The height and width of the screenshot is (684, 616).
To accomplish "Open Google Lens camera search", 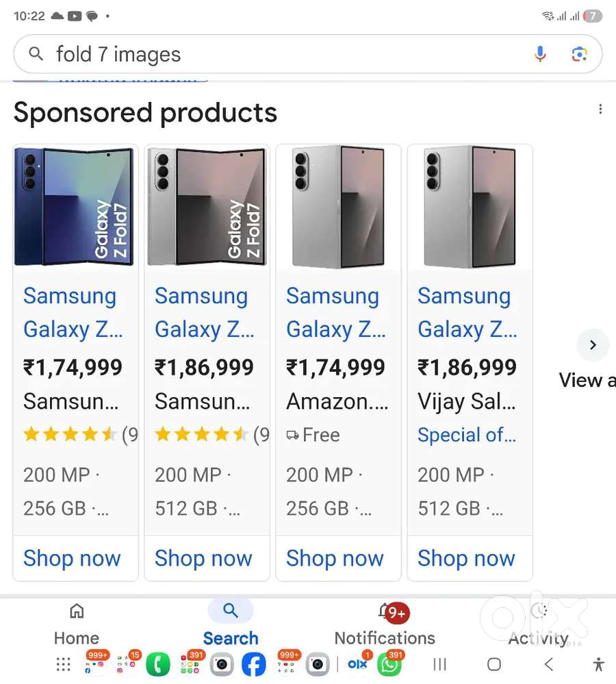I will tap(579, 54).
